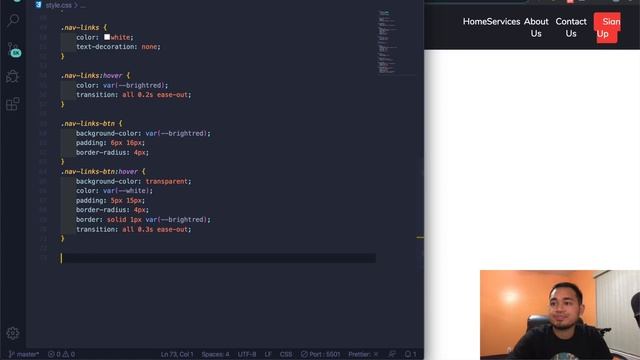Screen dimensions: 640x360
Task: Click the .nav-links:hover selector line
Action: 95,76
